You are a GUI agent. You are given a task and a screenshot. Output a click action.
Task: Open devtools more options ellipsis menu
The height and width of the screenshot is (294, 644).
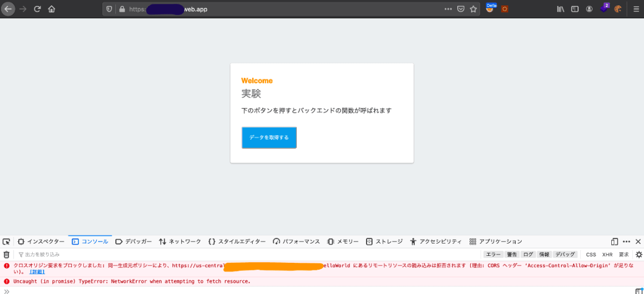626,242
